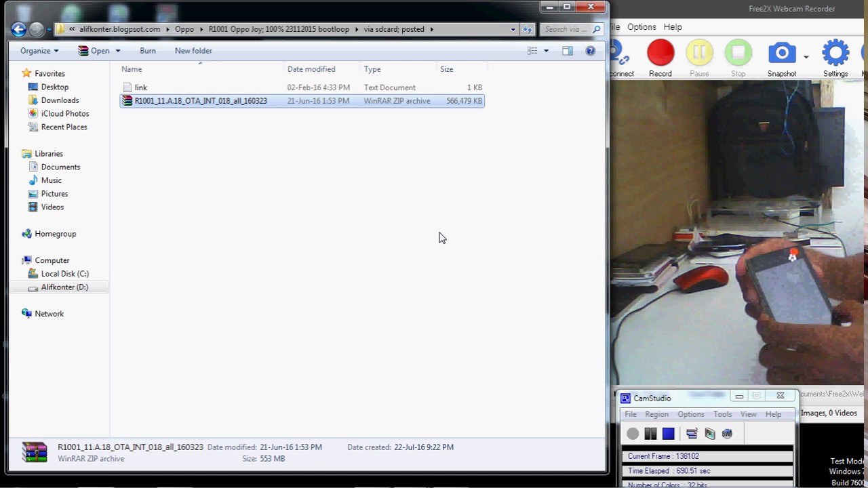
Task: Open Videos library
Action: 52,207
